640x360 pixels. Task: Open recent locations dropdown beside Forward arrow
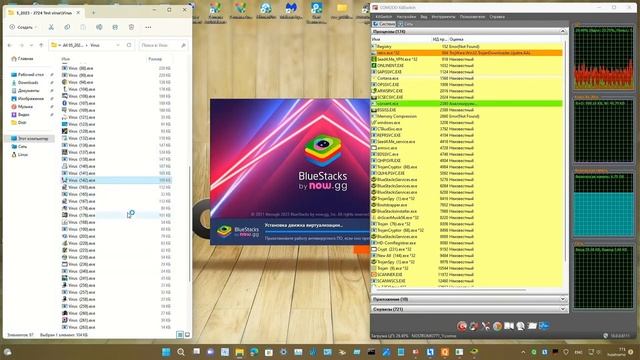pos(31,45)
